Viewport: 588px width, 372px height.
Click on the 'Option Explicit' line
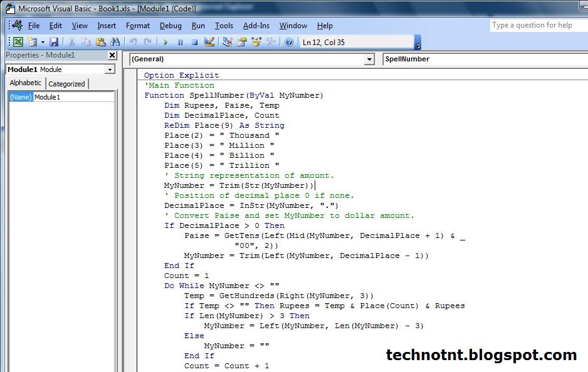coord(182,75)
